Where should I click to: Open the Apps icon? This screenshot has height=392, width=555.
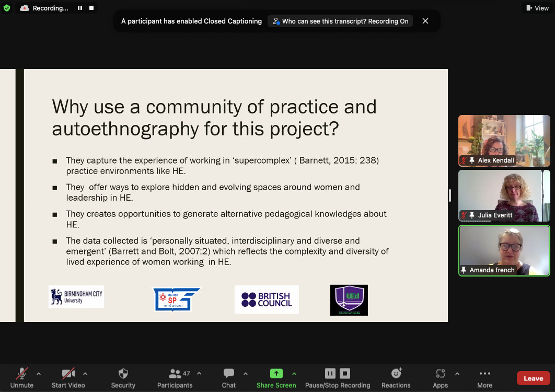coord(440,374)
